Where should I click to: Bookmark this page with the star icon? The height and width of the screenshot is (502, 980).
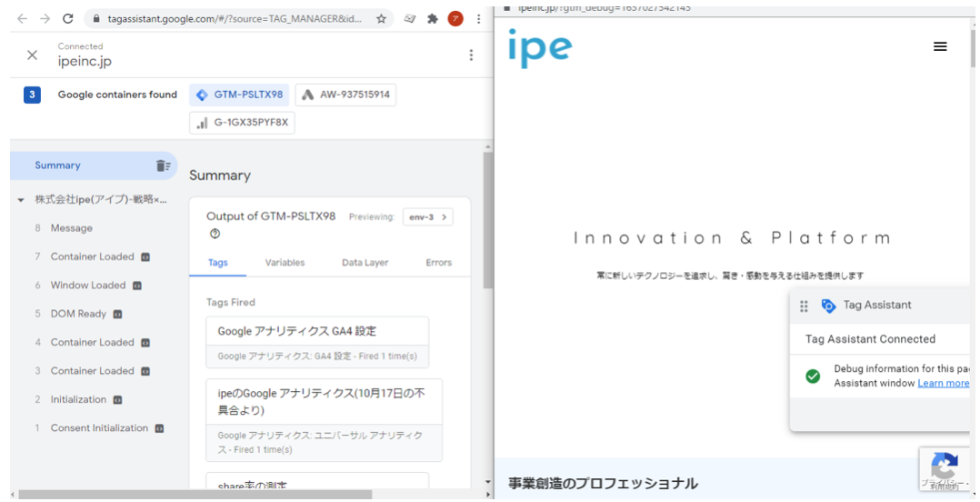coord(381,18)
